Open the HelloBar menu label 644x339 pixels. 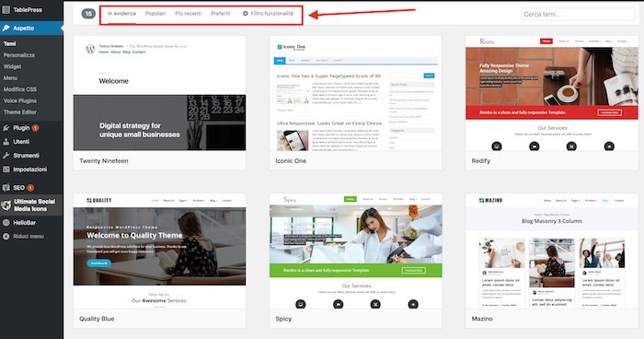coord(24,223)
